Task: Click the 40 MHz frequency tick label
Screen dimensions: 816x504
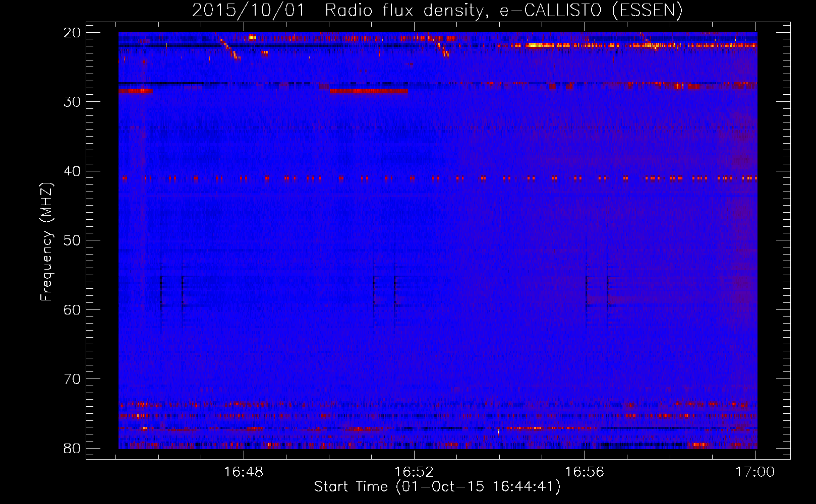Action: tap(72, 171)
